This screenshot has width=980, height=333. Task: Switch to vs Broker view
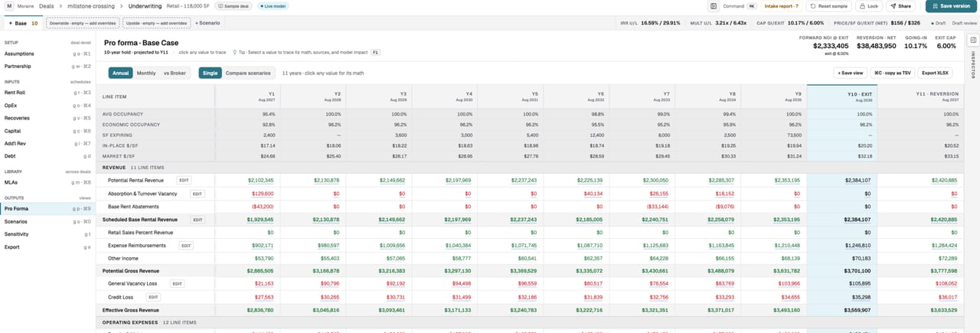tap(175, 73)
